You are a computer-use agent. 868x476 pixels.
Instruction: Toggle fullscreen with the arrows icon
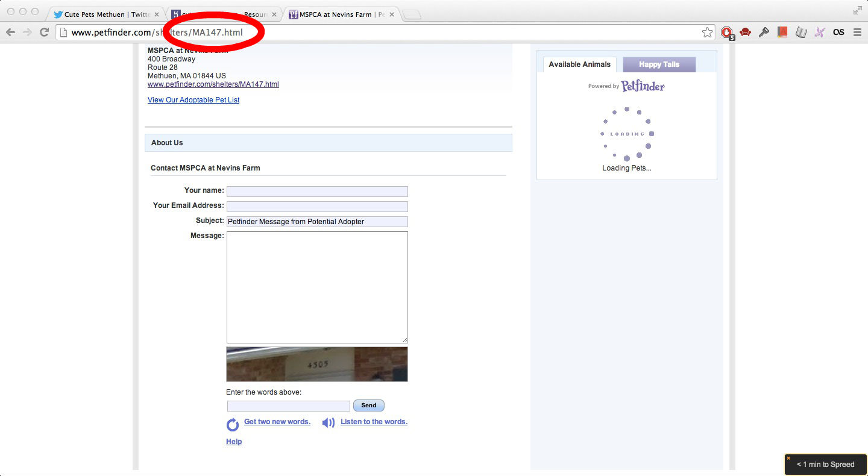point(858,10)
